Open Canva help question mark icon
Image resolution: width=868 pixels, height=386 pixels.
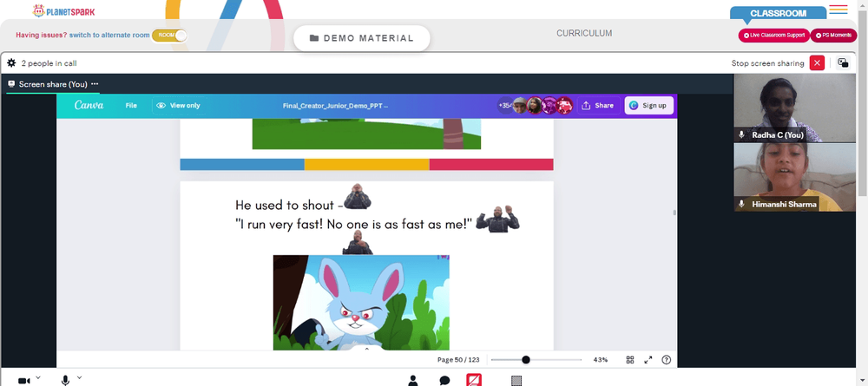point(667,359)
